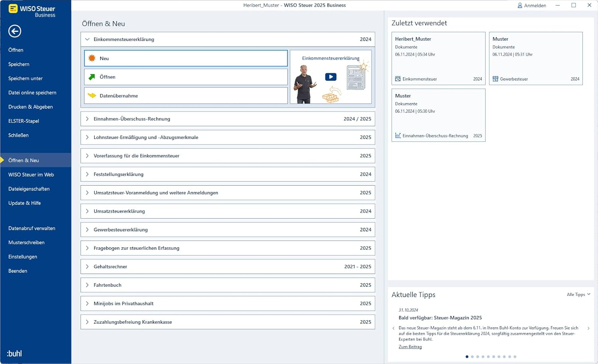
Task: Expand Gewerbesteuererklärung section
Action: point(87,229)
